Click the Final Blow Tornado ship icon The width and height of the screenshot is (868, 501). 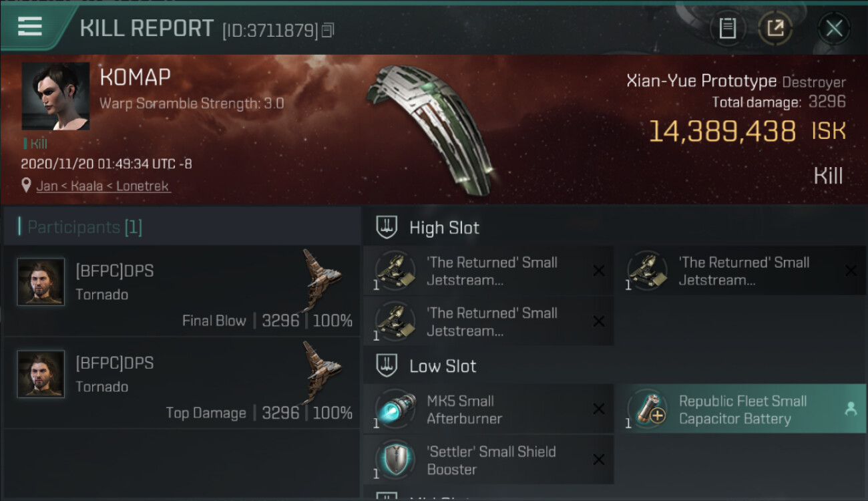tap(321, 278)
